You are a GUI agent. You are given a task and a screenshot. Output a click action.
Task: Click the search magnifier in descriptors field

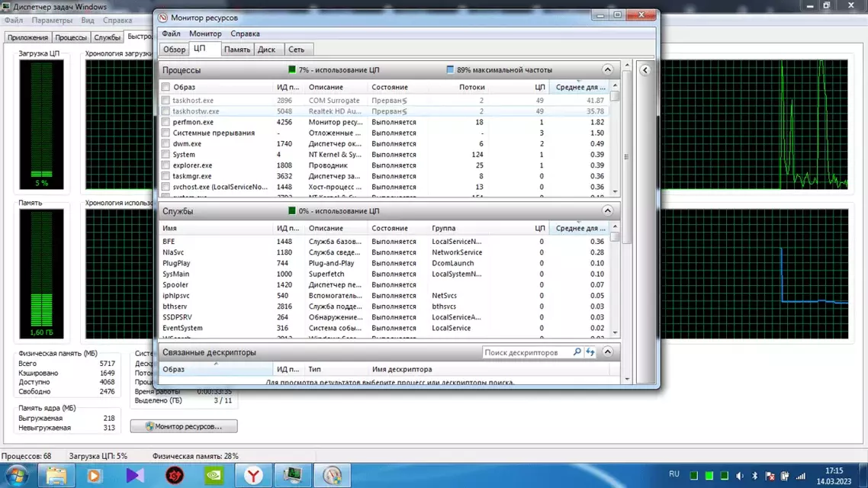(x=577, y=352)
